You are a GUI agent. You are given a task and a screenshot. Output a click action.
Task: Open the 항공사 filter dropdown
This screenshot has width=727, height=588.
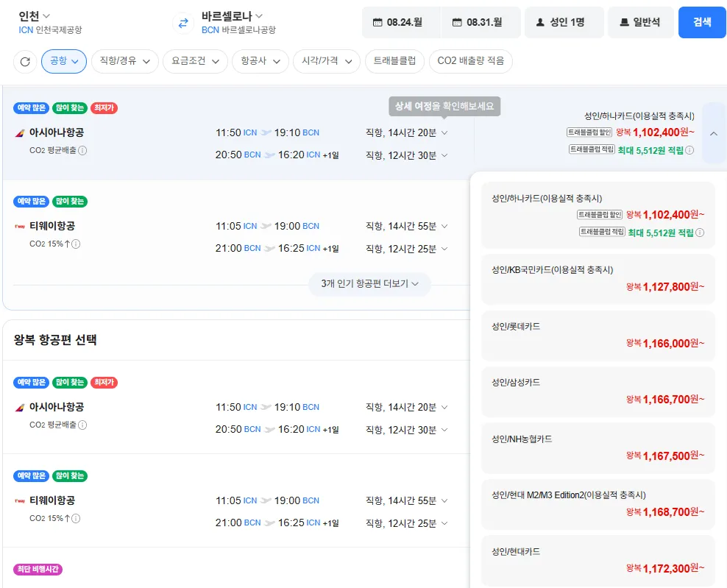[x=260, y=61]
